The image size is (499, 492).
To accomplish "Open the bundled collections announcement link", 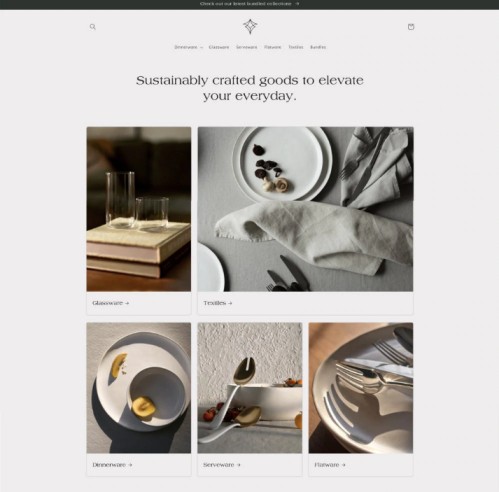I will point(249,4).
